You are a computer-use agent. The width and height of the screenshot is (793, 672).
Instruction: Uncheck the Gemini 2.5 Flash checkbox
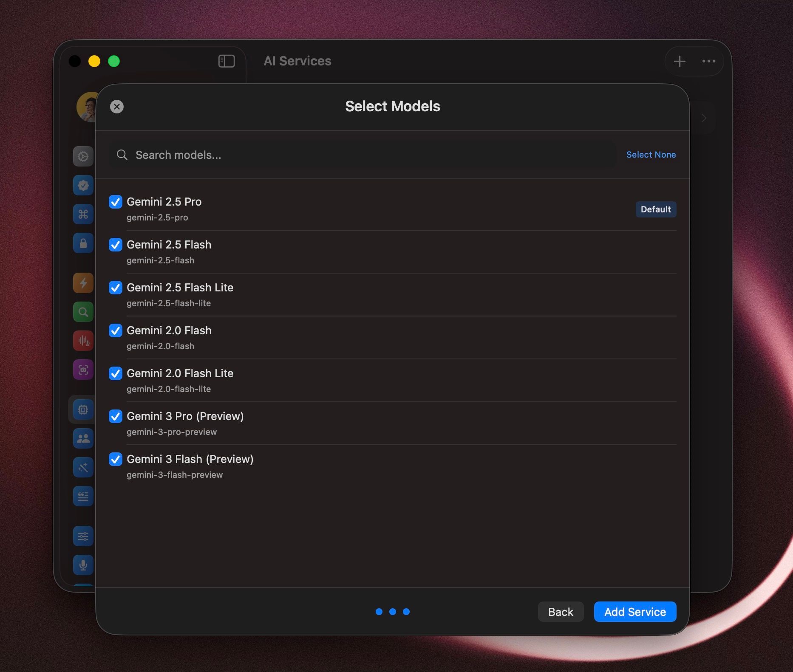click(116, 245)
